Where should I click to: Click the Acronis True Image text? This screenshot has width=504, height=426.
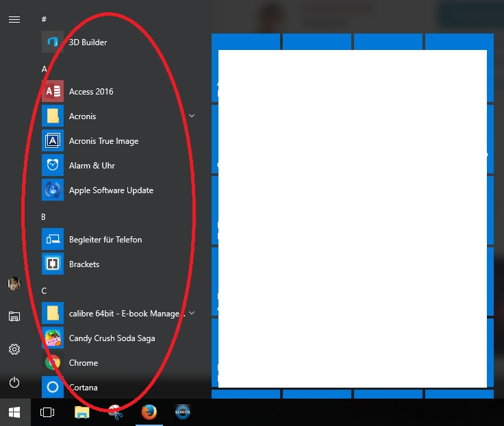pos(104,141)
